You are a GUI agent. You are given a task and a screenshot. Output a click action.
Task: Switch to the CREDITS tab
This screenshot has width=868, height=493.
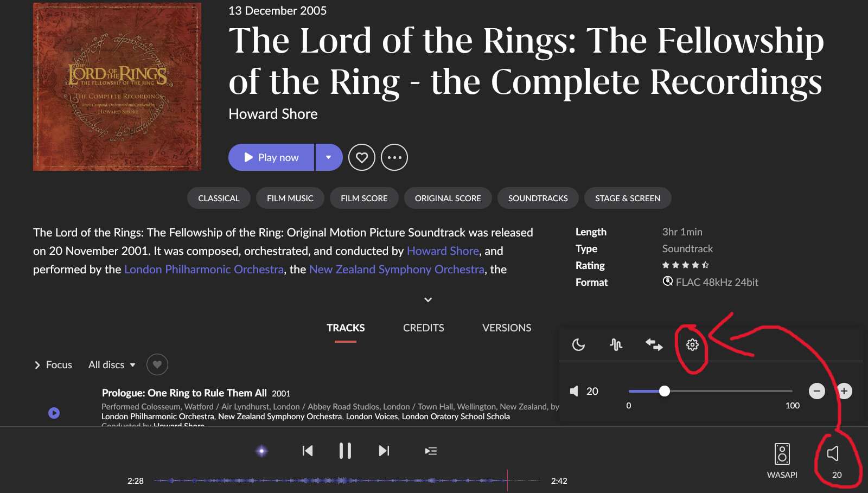(424, 328)
